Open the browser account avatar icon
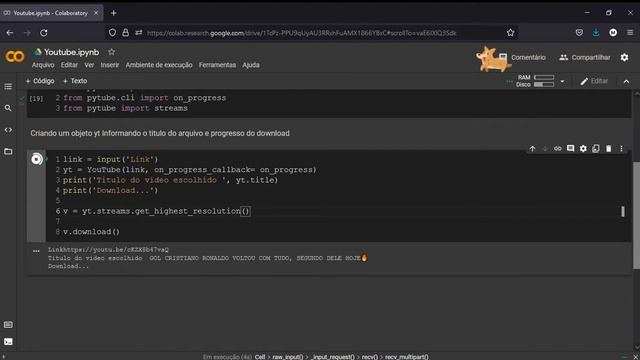Image resolution: width=640 pixels, height=360 pixels. point(613,33)
